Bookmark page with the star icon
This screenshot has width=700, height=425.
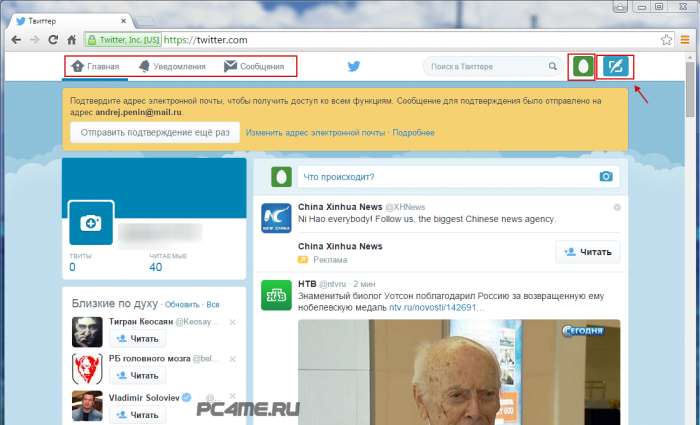point(666,40)
